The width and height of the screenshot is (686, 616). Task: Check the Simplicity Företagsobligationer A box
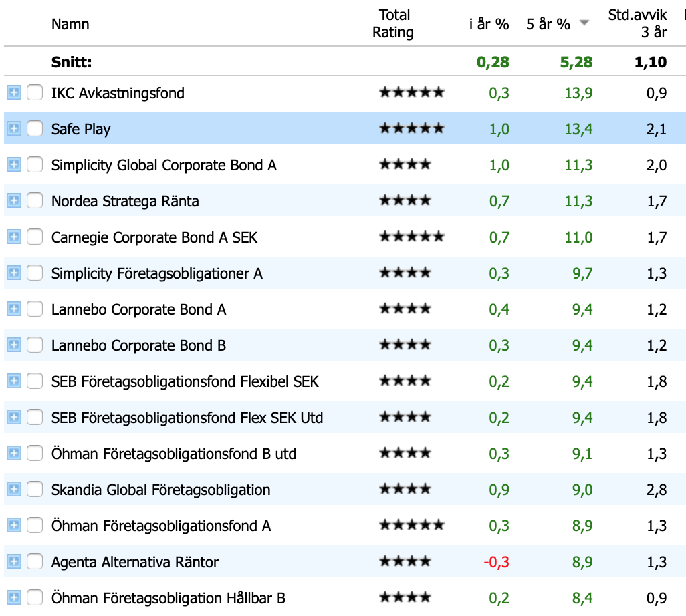35,273
